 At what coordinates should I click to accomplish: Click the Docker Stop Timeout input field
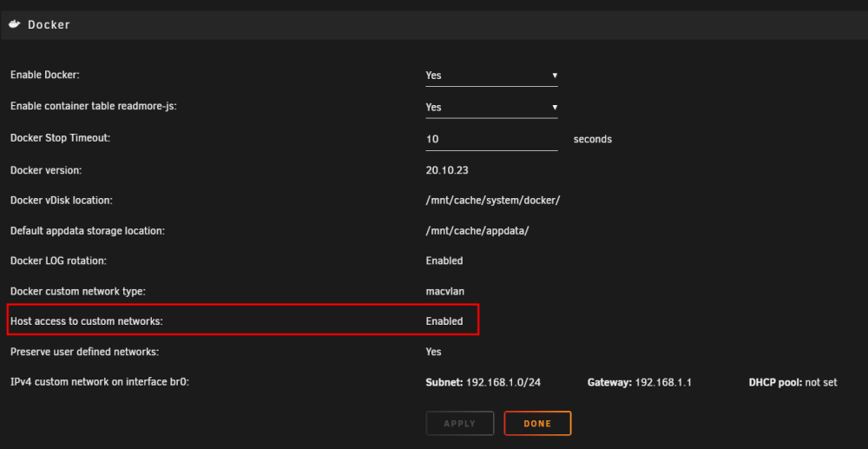click(491, 139)
